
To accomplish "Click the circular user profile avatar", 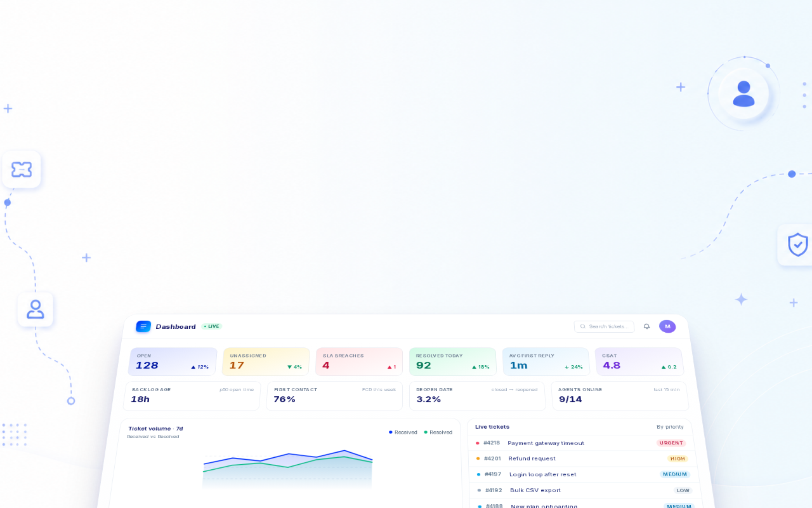I will point(743,94).
